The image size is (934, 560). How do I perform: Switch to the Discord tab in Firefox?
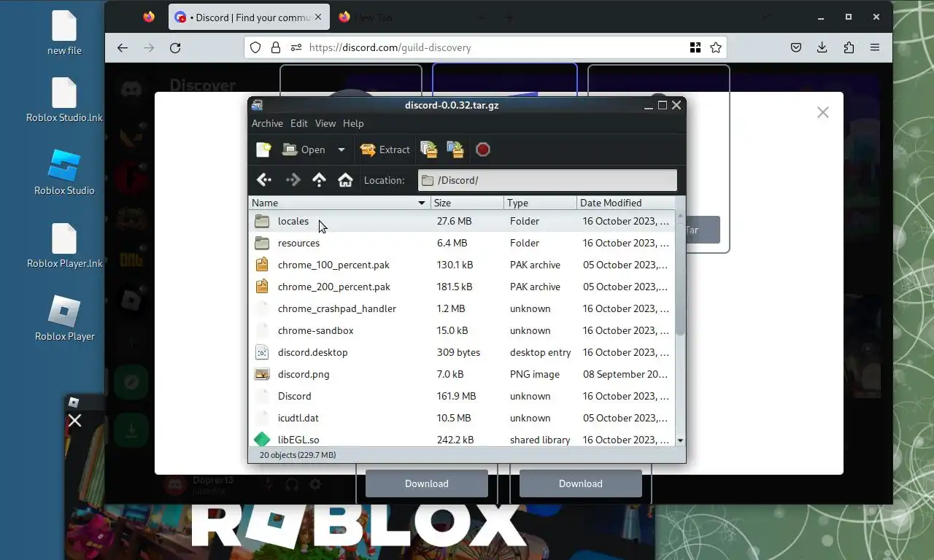tap(249, 17)
